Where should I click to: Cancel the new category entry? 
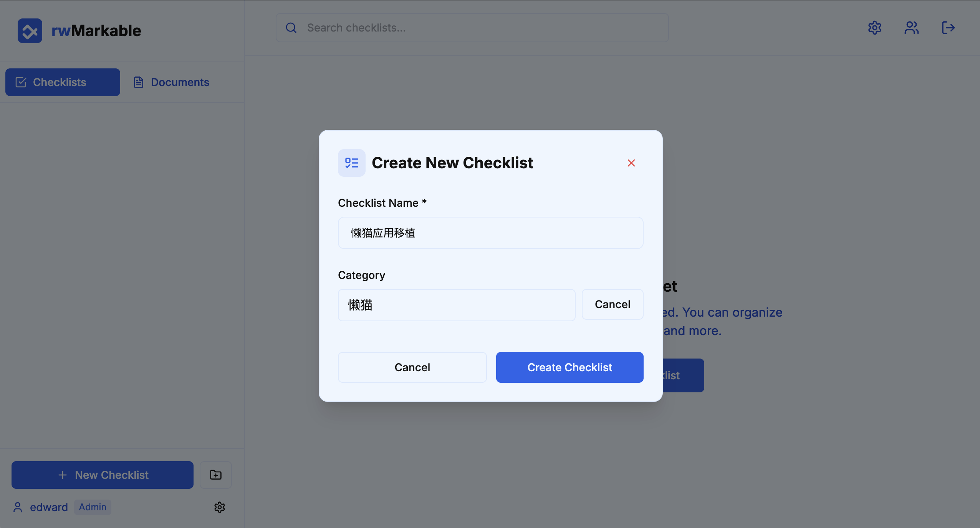click(x=612, y=304)
